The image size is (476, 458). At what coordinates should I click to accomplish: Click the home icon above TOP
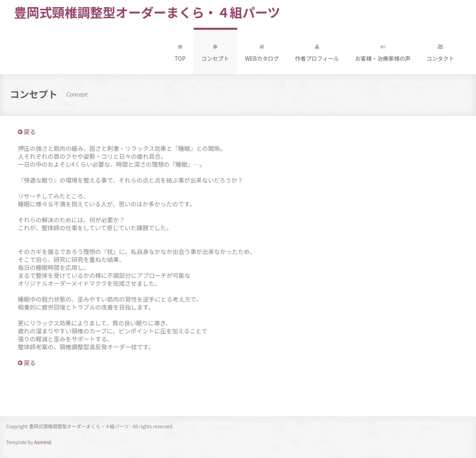coord(180,47)
